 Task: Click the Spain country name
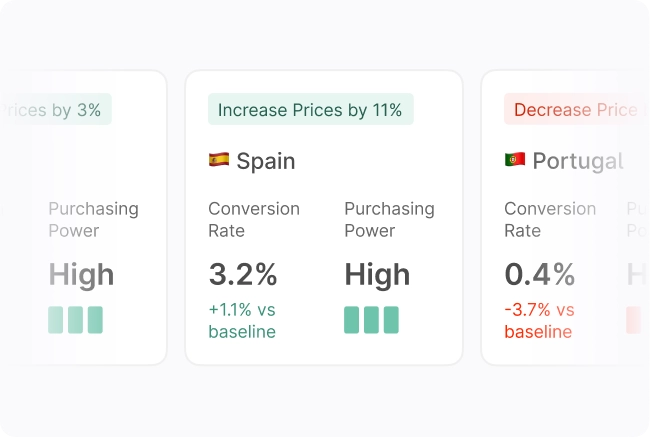[x=266, y=161]
